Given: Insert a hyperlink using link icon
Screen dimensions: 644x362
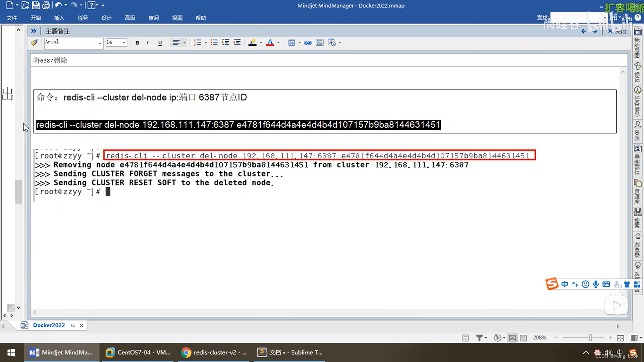Looking at the screenshot, I should [308, 43].
